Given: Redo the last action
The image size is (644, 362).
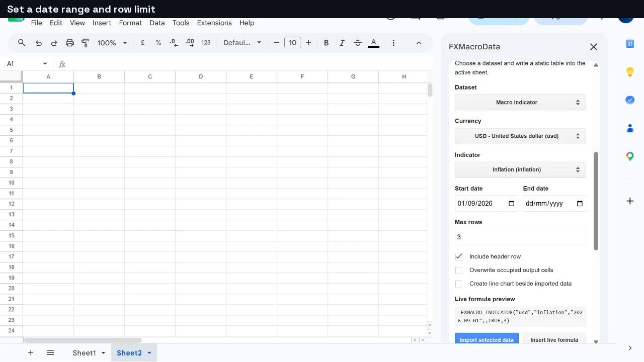Looking at the screenshot, I should coord(54,43).
